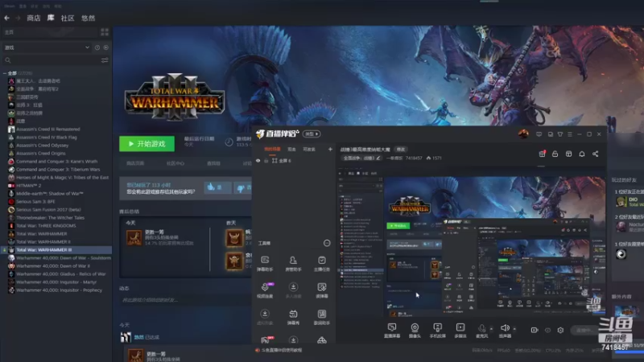Open Steam's 库 tab

[x=51, y=18]
